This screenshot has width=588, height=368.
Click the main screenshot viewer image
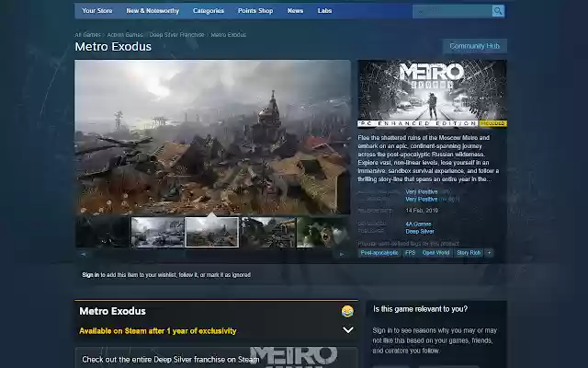[212, 137]
